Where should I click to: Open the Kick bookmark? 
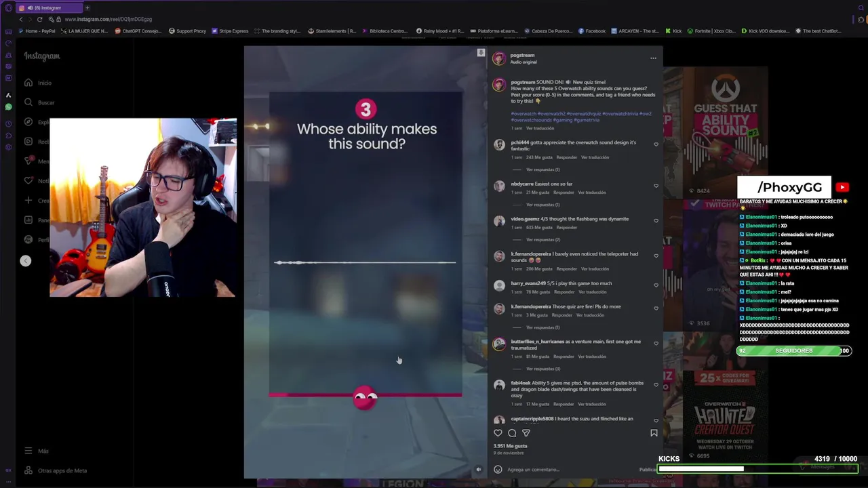pos(673,31)
